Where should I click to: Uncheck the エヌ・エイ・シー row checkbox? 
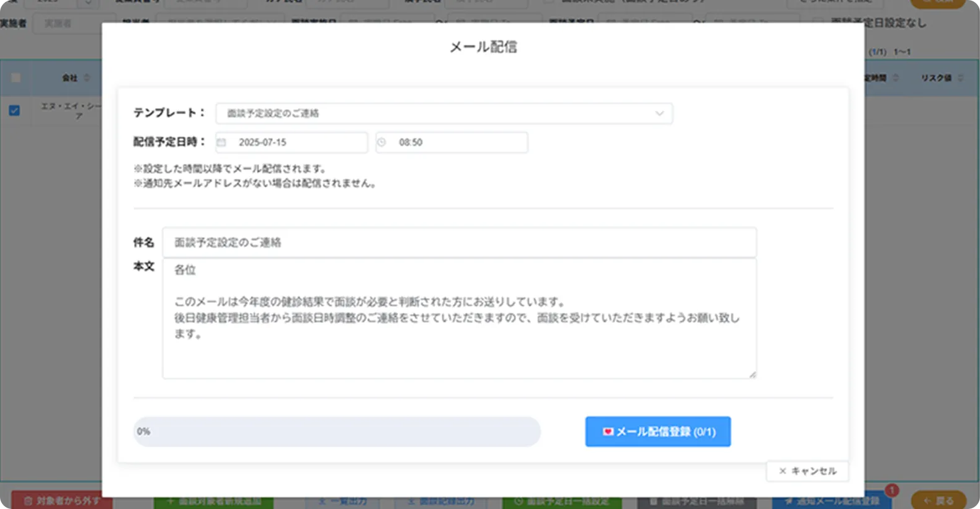[x=14, y=110]
